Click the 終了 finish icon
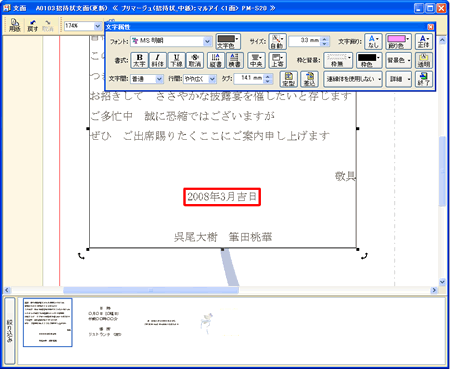This screenshot has height=369, width=450. [424, 79]
